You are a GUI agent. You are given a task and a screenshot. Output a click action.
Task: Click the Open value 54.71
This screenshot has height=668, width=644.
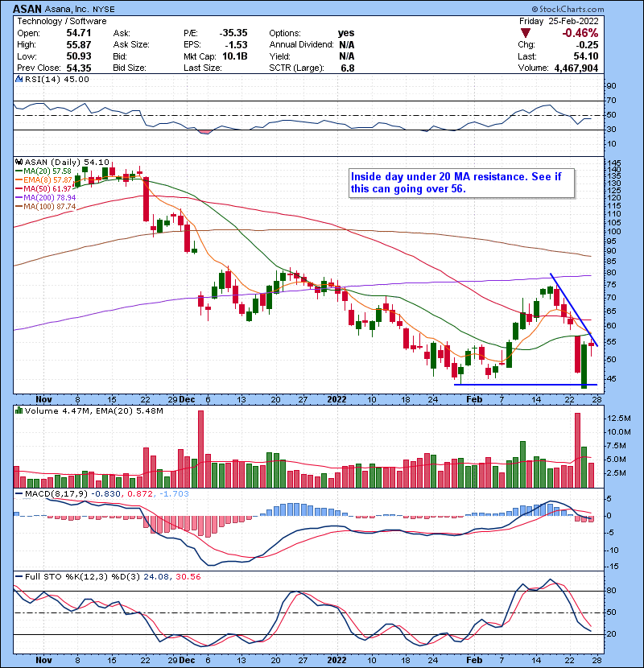pyautogui.click(x=78, y=33)
